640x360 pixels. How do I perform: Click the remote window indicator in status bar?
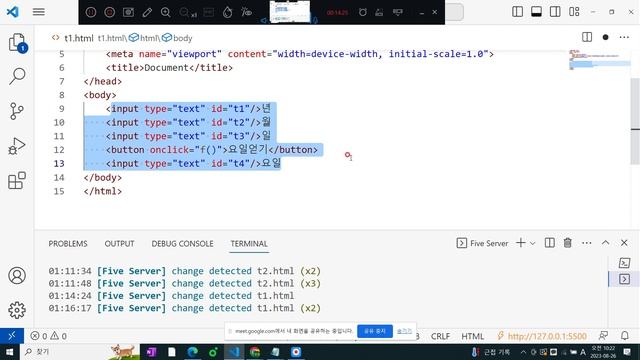(x=12, y=336)
